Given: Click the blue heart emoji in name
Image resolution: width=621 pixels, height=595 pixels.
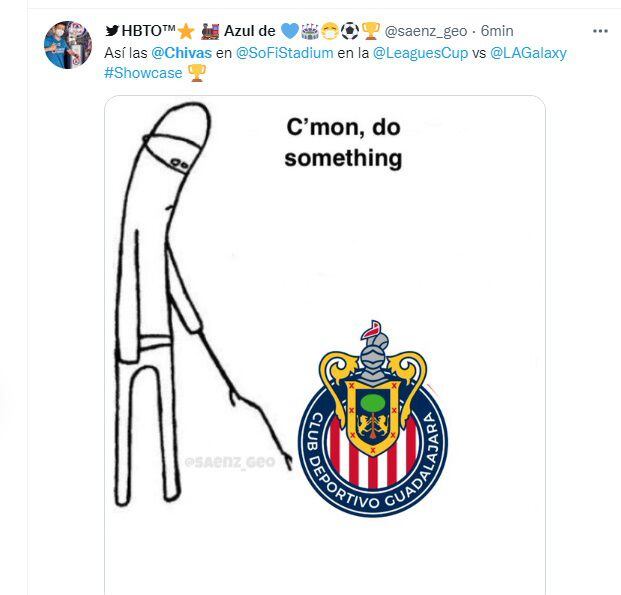Looking at the screenshot, I should click(290, 31).
